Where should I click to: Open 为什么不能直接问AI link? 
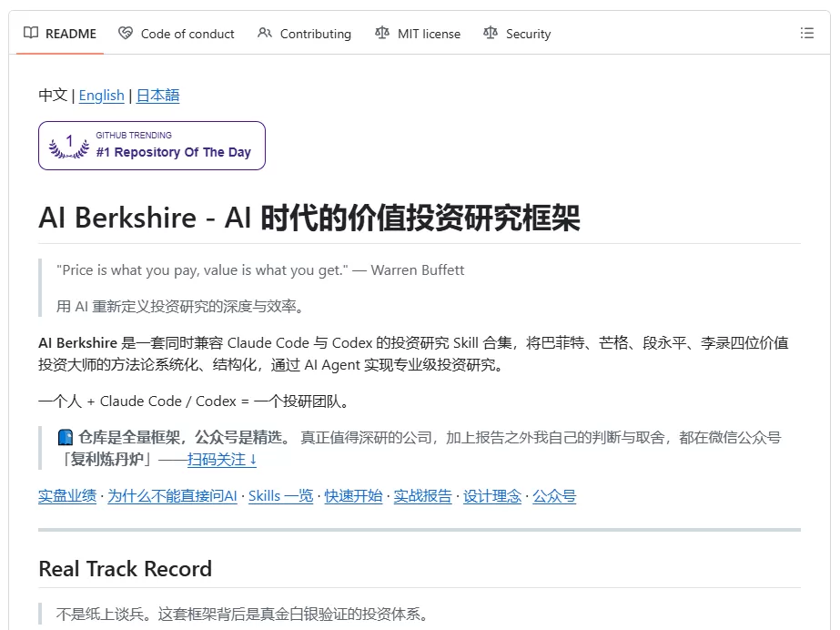(x=172, y=496)
